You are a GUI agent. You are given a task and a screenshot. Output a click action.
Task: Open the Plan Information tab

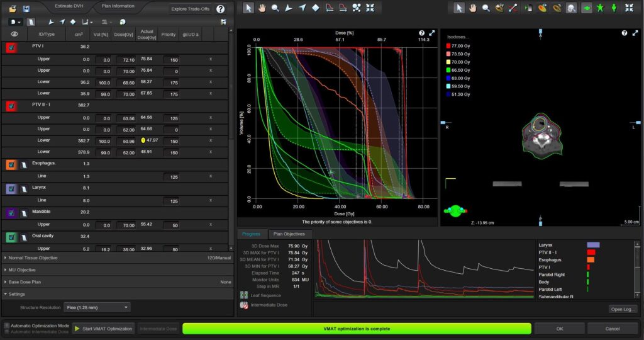pyautogui.click(x=118, y=6)
